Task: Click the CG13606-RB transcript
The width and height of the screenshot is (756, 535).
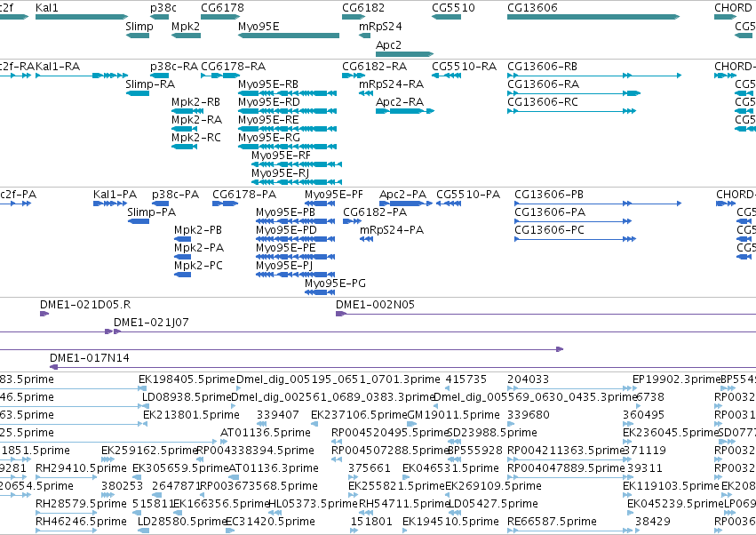Action: [594, 76]
